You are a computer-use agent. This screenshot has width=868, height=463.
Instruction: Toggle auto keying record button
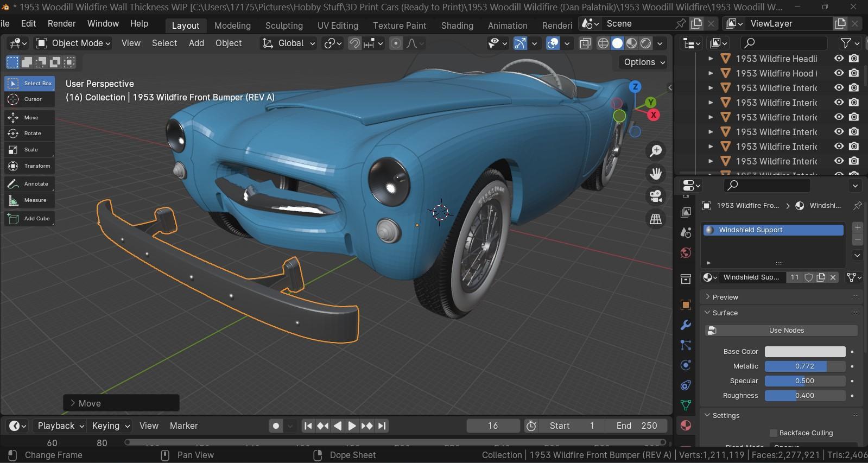point(276,426)
